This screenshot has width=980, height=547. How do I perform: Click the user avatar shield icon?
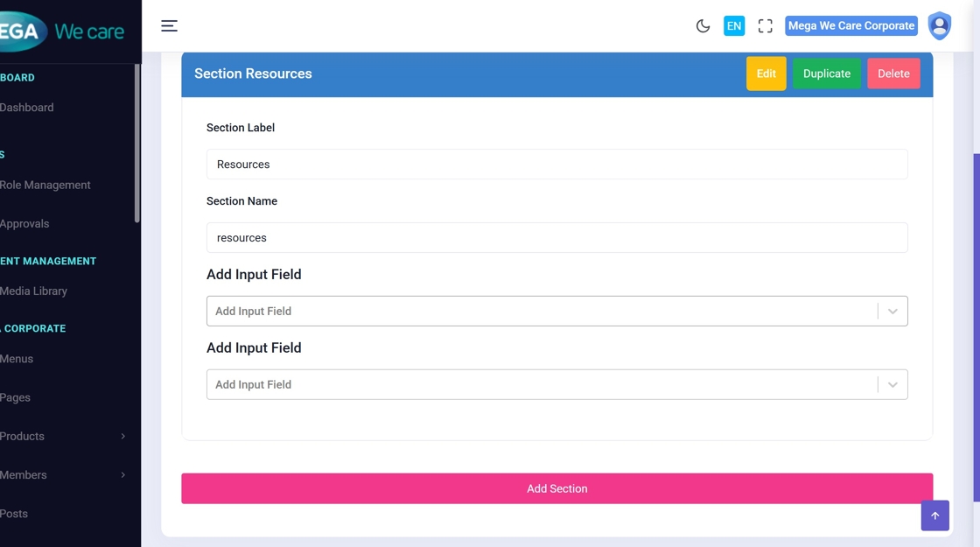pyautogui.click(x=939, y=26)
